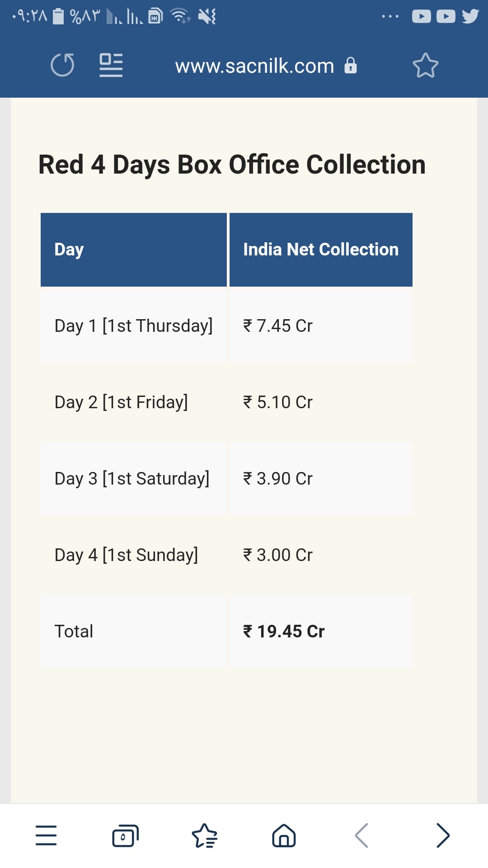The image size is (488, 868).
Task: Tap the first YouTube notification icon
Action: pyautogui.click(x=422, y=17)
